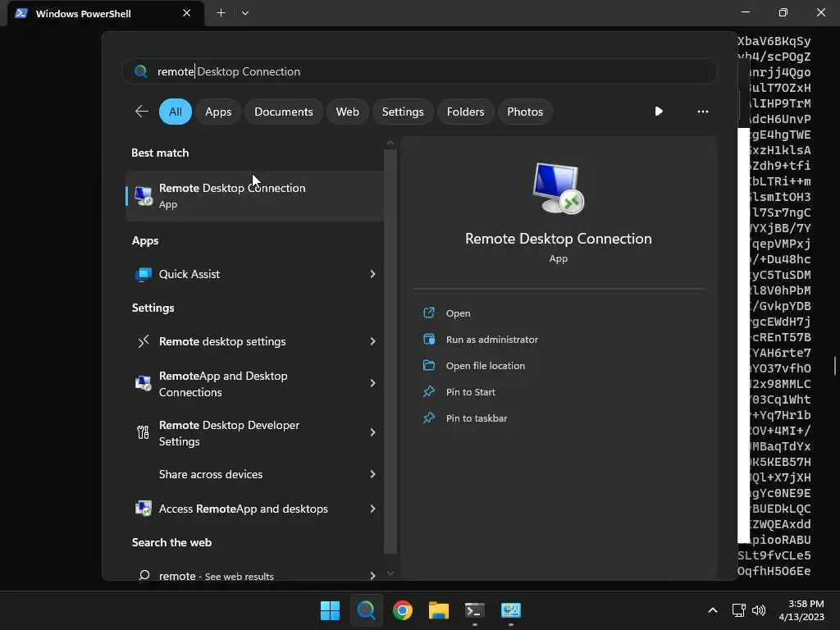
Task: Expand Quick Assist options chevron
Action: point(372,274)
